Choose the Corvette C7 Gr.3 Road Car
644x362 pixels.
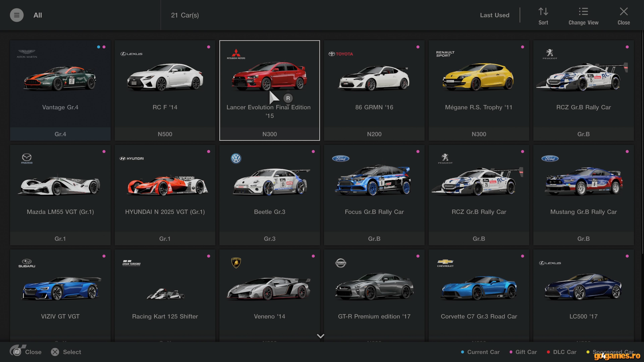[479, 295]
